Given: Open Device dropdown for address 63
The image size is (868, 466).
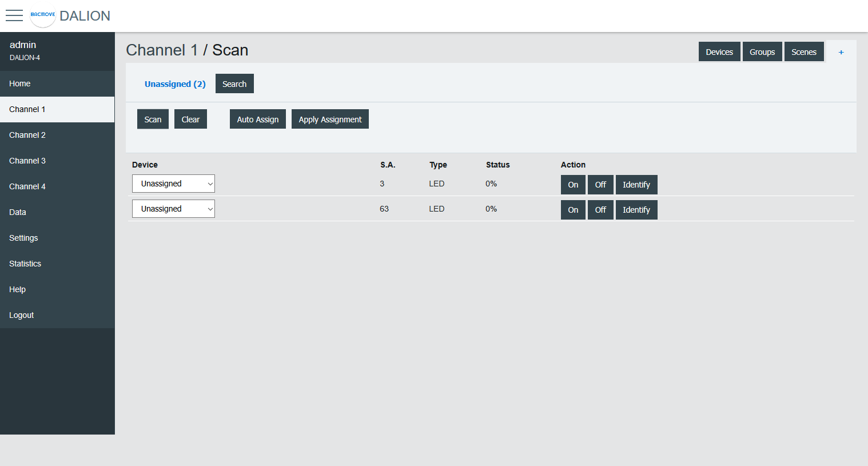Looking at the screenshot, I should 173,209.
